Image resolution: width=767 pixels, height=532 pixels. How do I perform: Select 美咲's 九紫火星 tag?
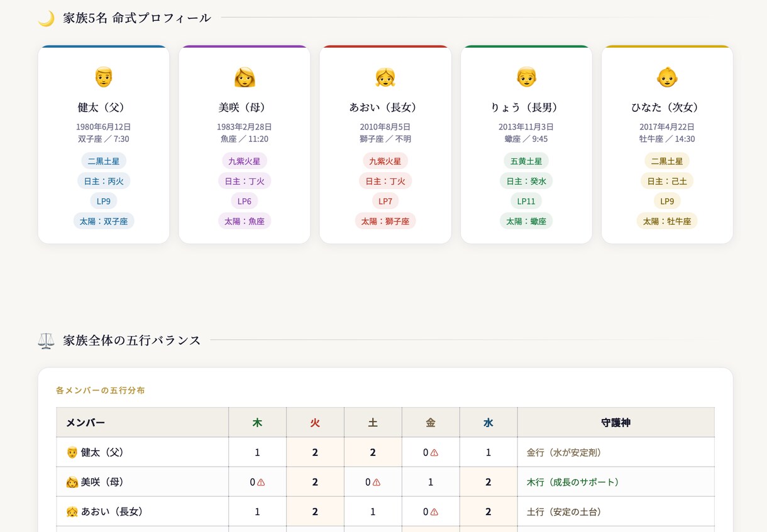click(x=245, y=161)
